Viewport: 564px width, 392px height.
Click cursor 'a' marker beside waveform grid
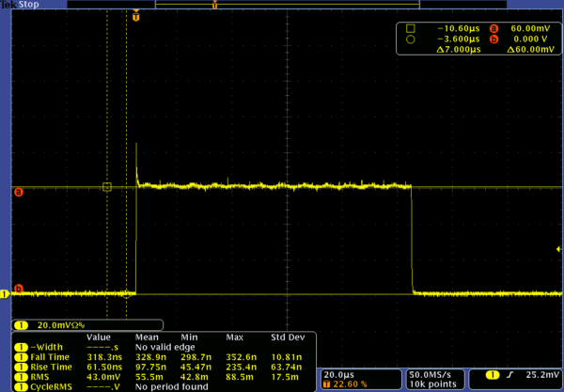point(19,192)
